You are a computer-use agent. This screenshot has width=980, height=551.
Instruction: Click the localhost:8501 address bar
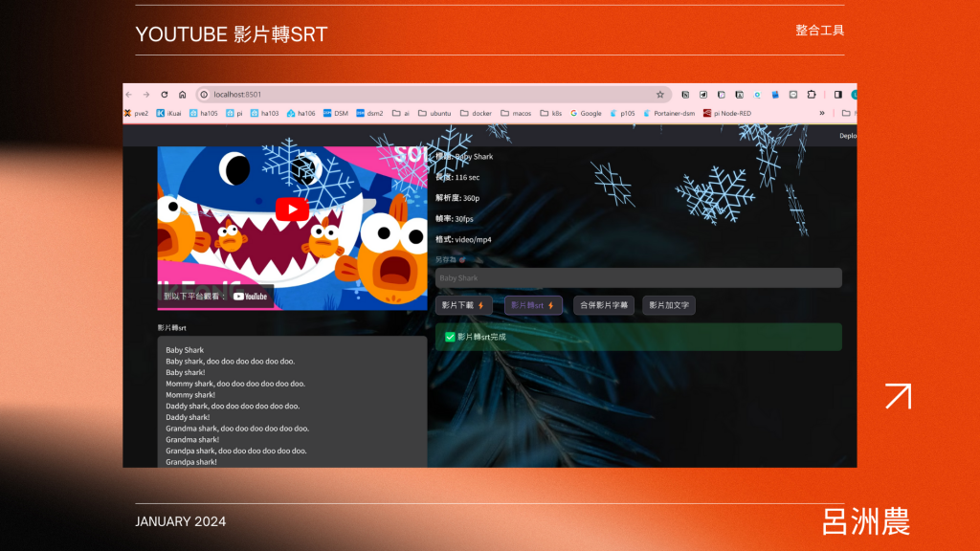click(x=432, y=95)
